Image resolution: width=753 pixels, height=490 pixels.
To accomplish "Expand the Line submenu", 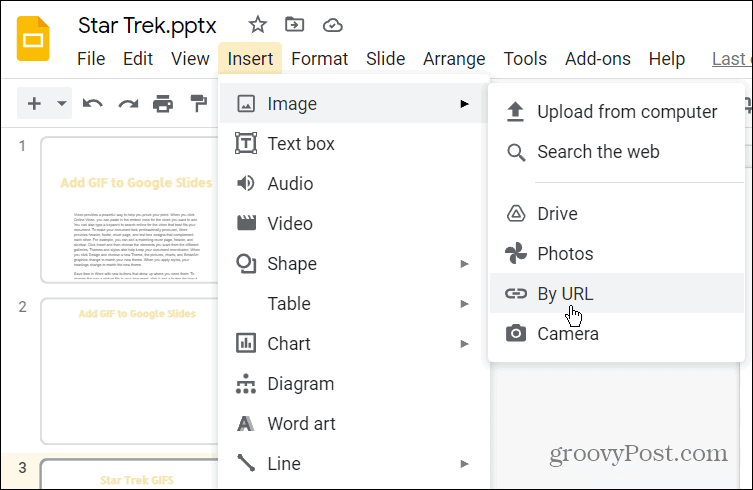I will (x=353, y=463).
